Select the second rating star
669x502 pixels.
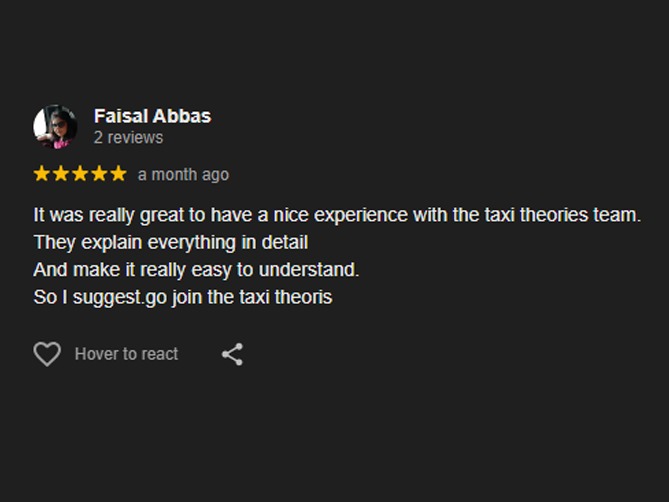pos(61,174)
